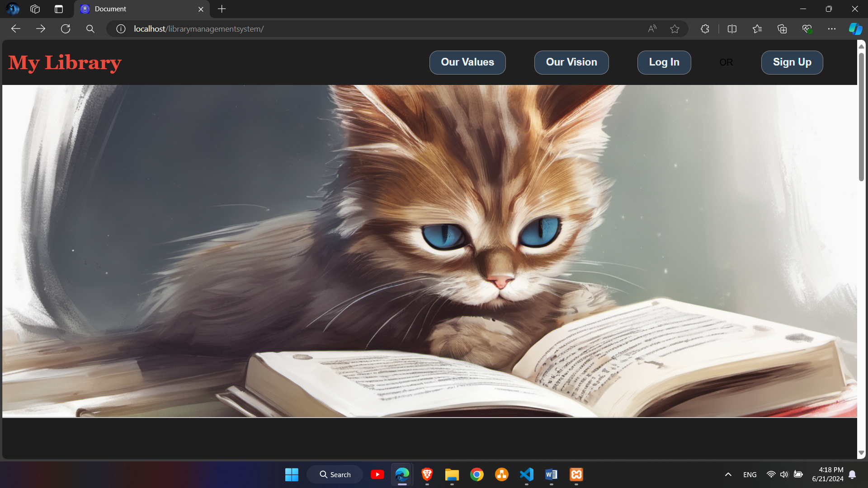The image size is (868, 488).
Task: Click the Sign Up button
Action: [792, 62]
